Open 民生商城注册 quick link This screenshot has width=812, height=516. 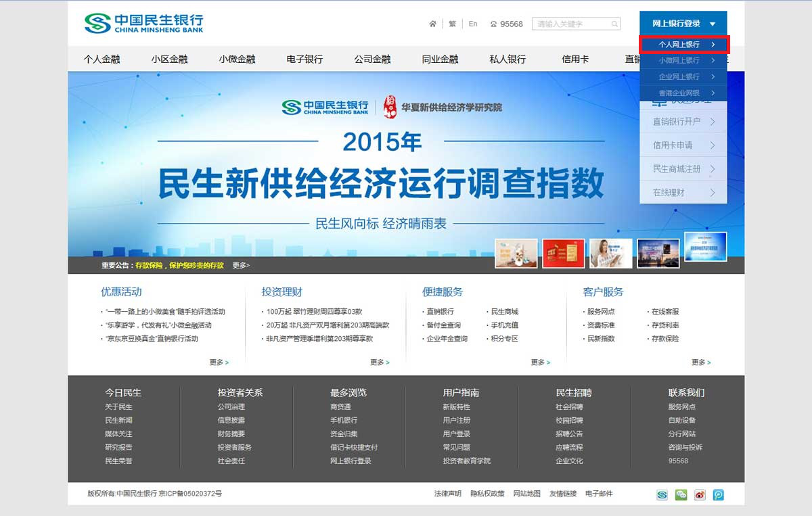tap(683, 169)
